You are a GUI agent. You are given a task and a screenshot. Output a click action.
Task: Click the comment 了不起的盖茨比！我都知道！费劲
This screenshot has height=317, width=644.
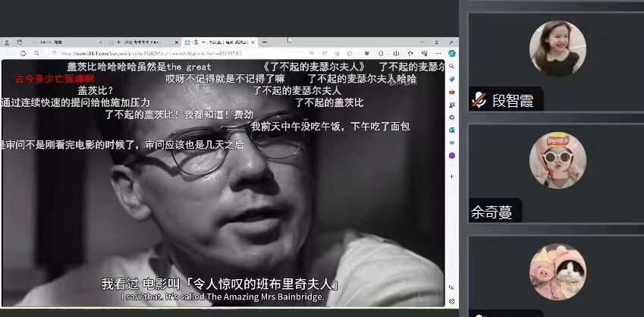pos(179,115)
